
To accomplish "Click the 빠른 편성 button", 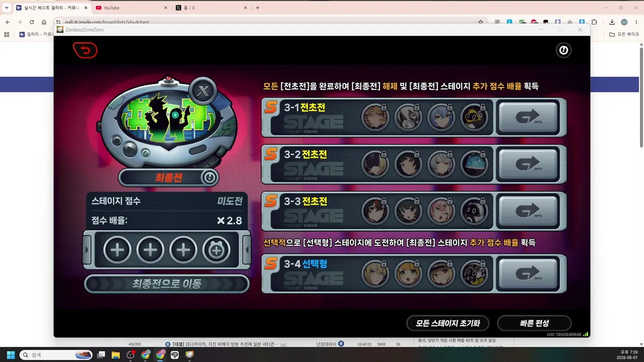I will coord(534,323).
